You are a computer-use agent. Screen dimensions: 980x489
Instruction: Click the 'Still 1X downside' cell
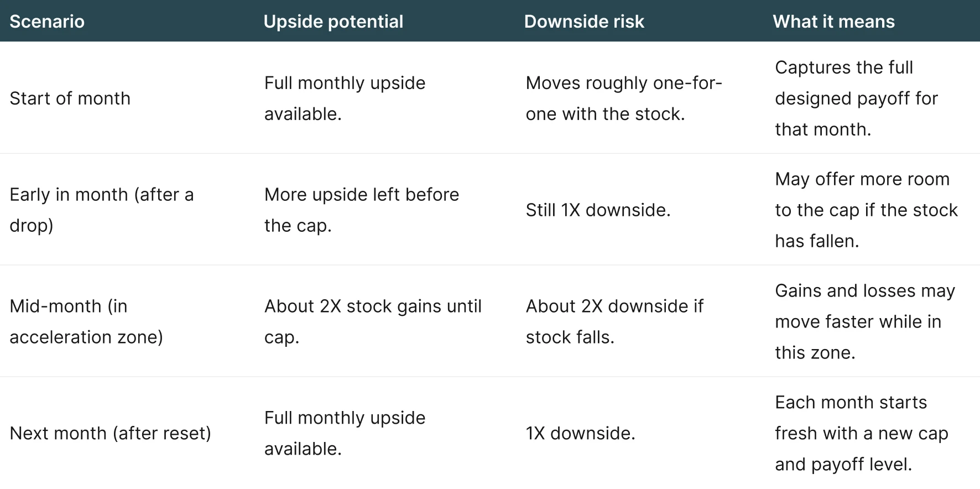598,210
